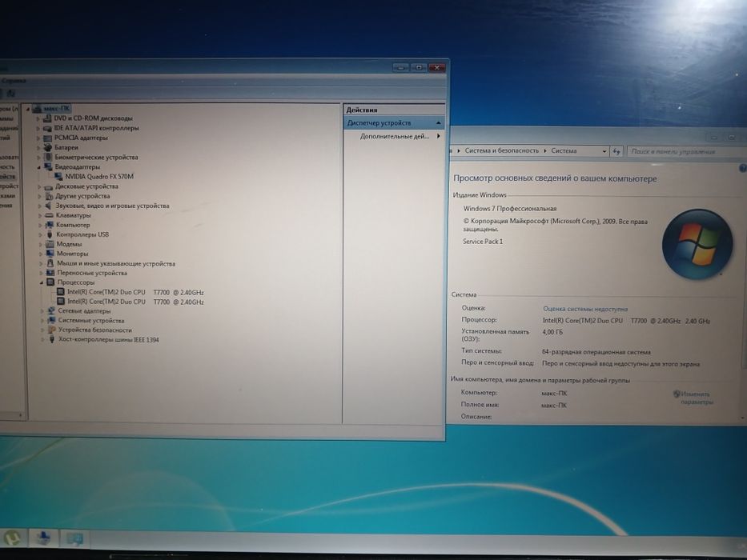This screenshot has height=560, width=747.
Task: Click 64-разрядная операционная система text
Action: pos(596,352)
